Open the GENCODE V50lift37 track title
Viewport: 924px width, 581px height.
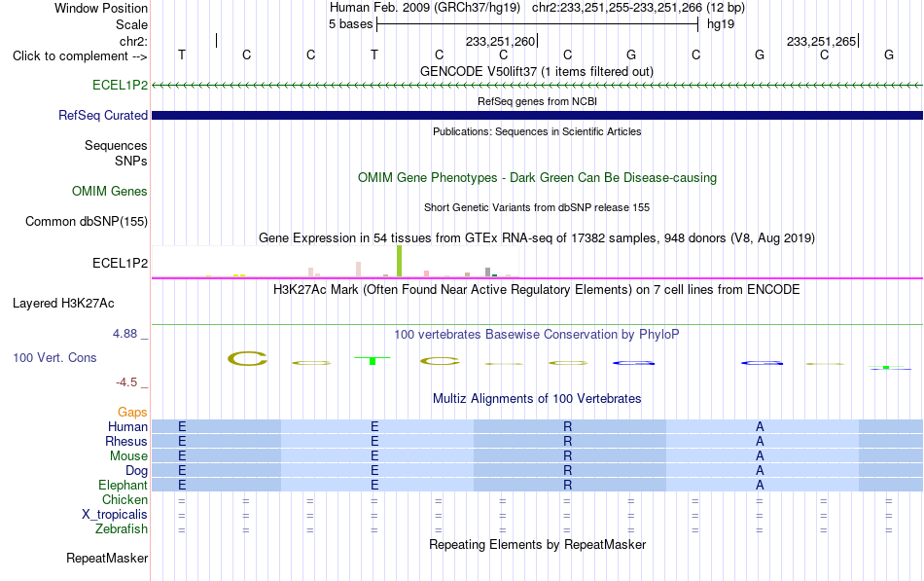(537, 71)
